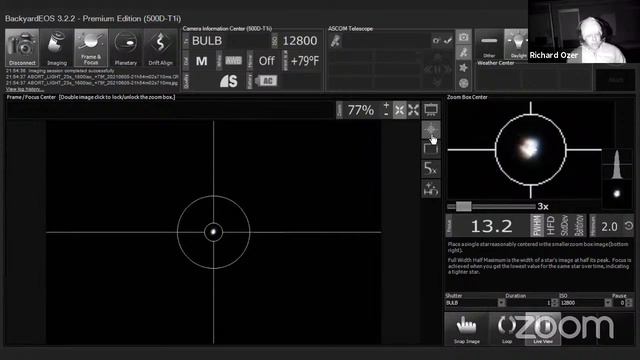Select the StdDev focus metric
This screenshot has width=640, height=360.
pos(564,225)
